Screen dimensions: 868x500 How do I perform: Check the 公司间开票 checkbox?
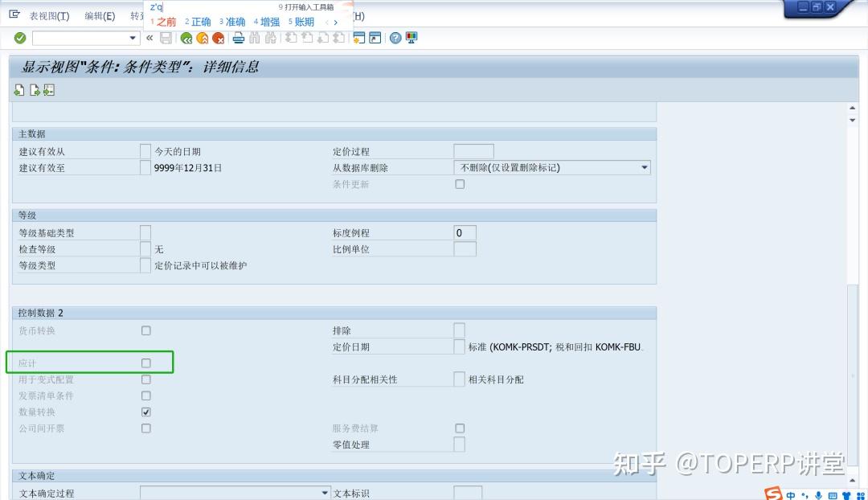click(145, 428)
